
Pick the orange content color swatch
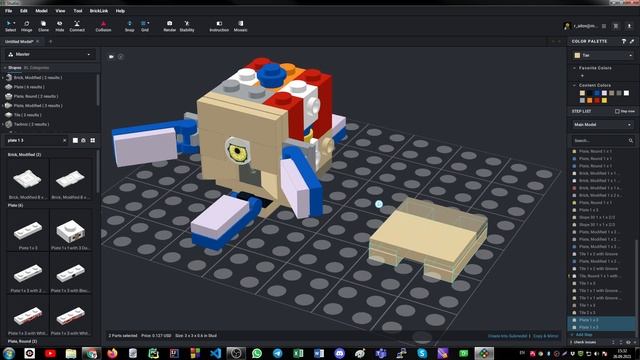[590, 100]
